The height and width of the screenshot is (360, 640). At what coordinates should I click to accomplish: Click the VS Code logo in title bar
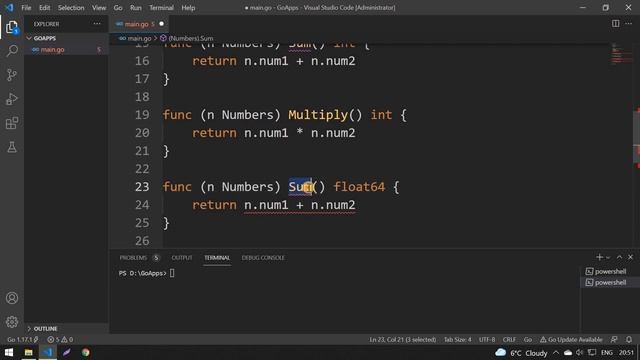click(9, 7)
